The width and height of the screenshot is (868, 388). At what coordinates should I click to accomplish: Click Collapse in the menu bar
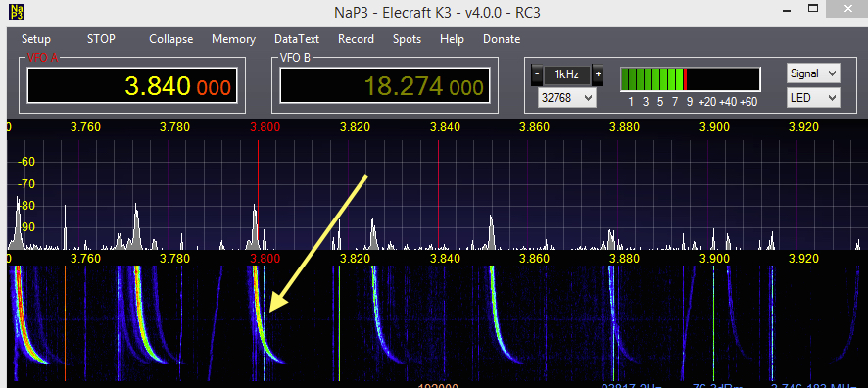(x=171, y=39)
